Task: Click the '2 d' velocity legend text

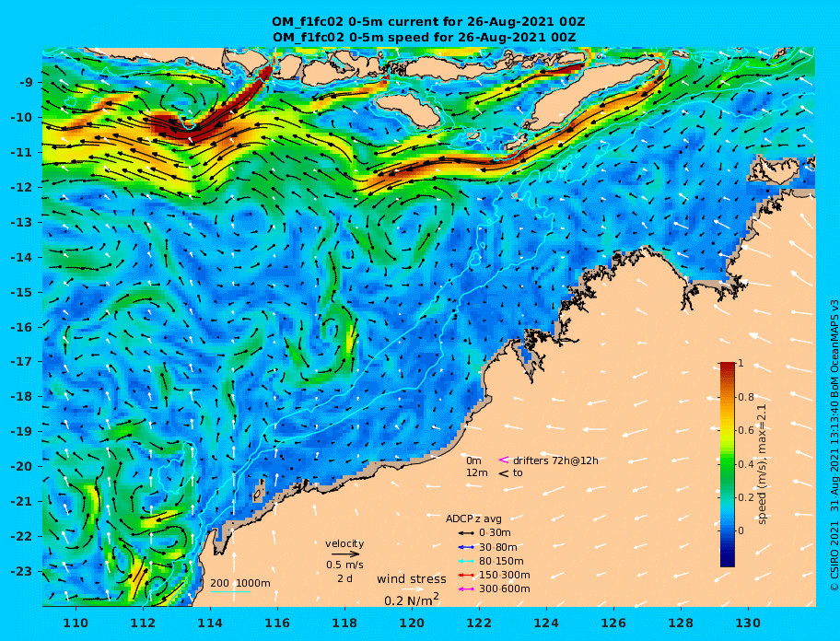Action: pos(344,578)
